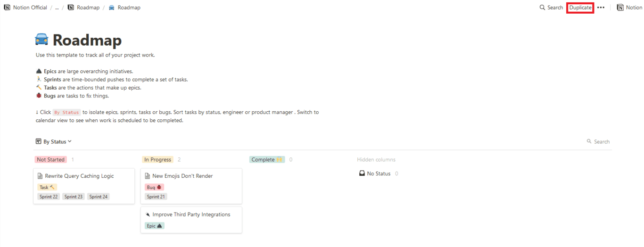Screen dimensions: 644x247
Task: Click the inbox icon beside No Status
Action: tap(362, 173)
